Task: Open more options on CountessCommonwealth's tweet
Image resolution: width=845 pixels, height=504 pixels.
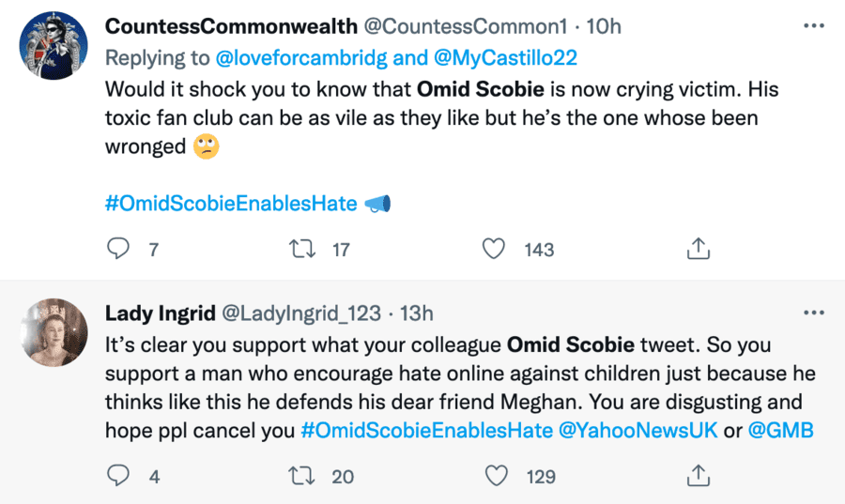Action: tap(813, 25)
